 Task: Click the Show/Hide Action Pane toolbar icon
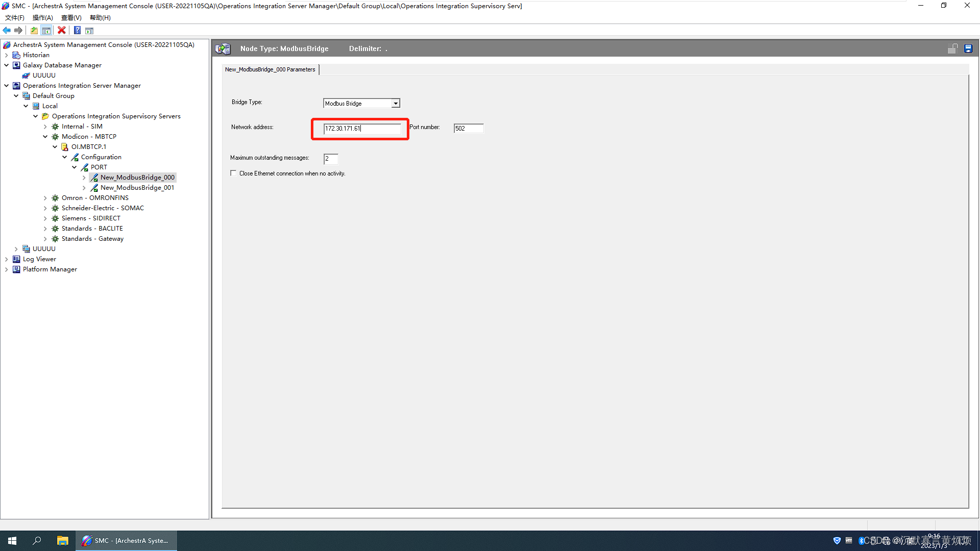89,31
